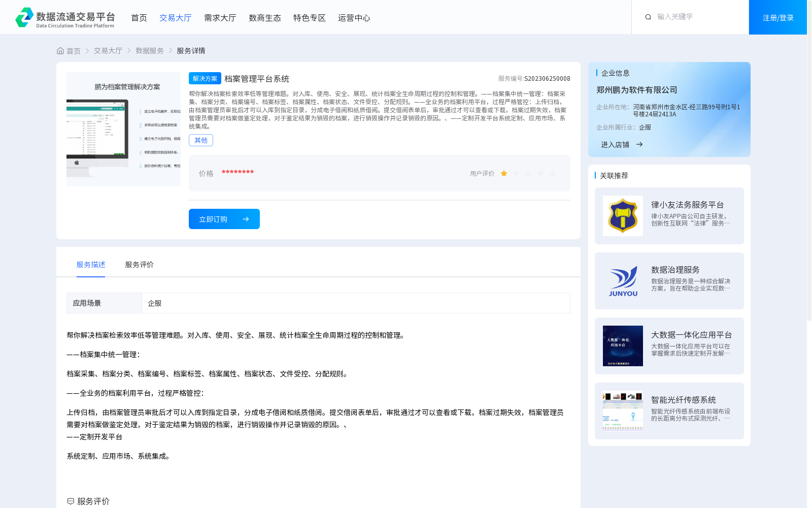Click the 服务评价 comment icon heading
The image size is (812, 508).
click(x=71, y=501)
